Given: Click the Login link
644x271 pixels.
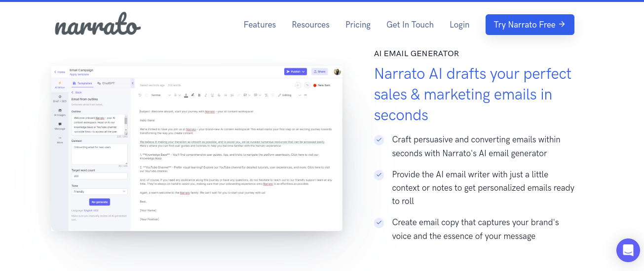Looking at the screenshot, I should [x=459, y=25].
